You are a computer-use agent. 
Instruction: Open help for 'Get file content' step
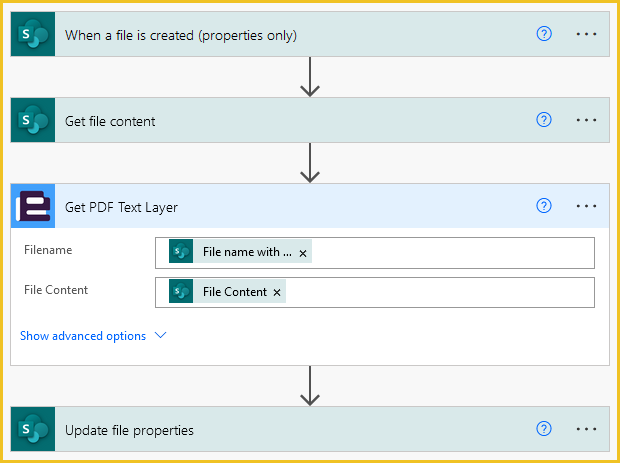tap(544, 120)
